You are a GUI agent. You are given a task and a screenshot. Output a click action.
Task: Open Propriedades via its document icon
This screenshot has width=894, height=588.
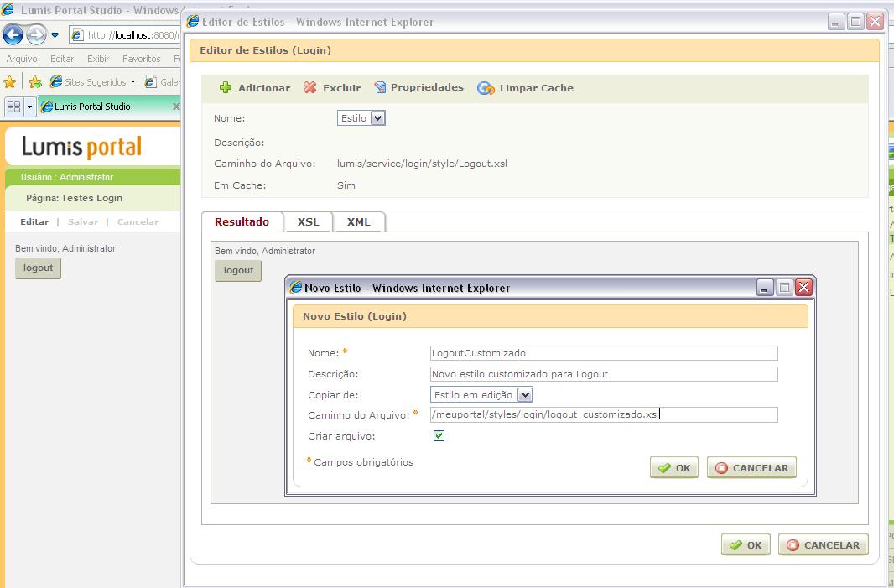point(380,87)
